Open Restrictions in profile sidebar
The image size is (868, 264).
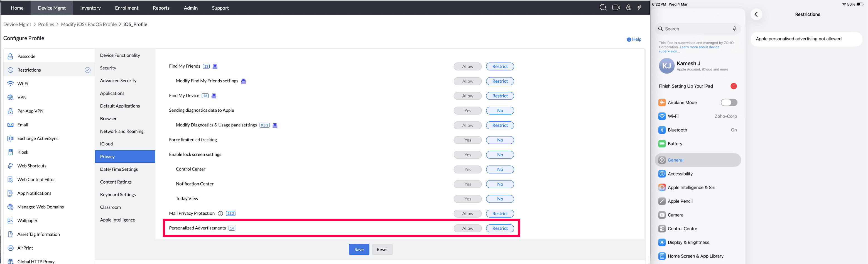[x=49, y=70]
